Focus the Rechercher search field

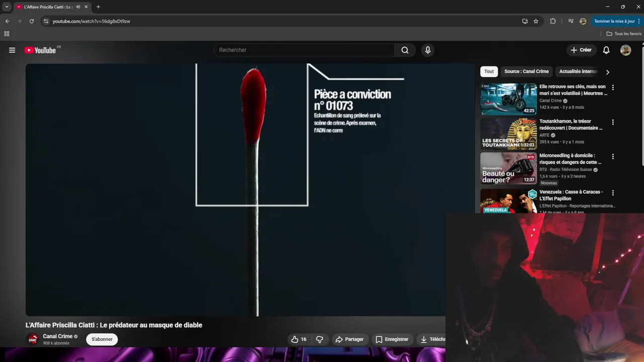click(x=305, y=50)
